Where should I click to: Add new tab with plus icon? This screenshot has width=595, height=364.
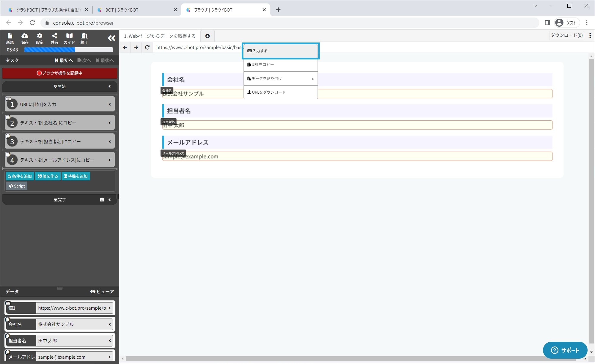coord(208,36)
